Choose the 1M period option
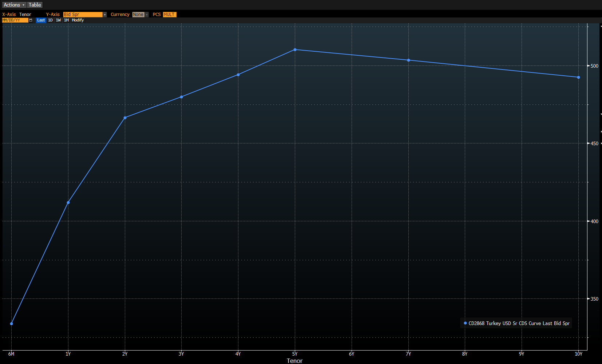The width and height of the screenshot is (602, 364). tap(66, 20)
